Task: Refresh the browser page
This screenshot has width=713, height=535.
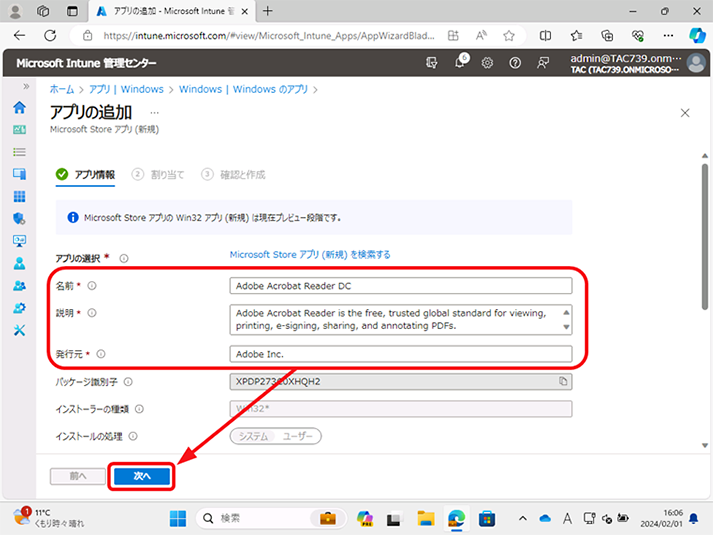Action: (x=50, y=35)
